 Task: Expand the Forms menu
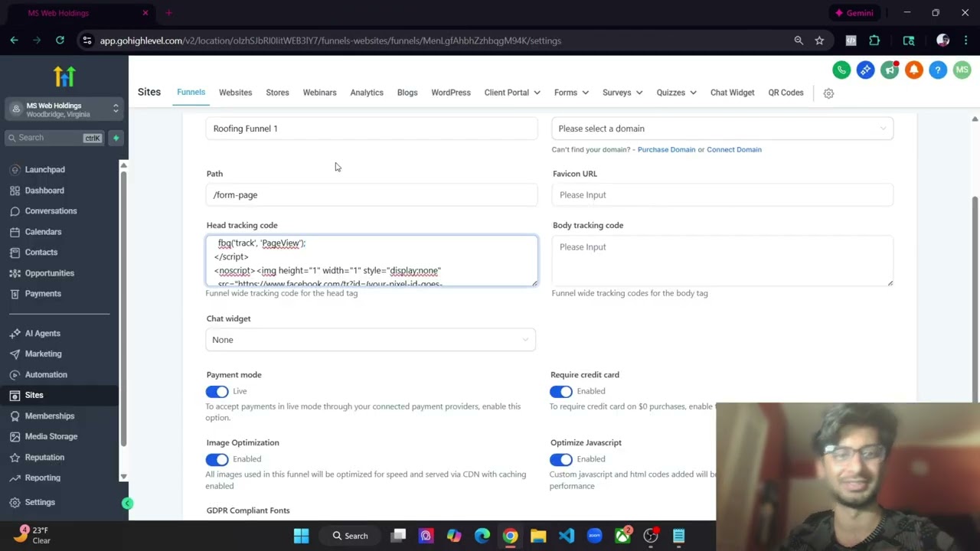point(571,93)
